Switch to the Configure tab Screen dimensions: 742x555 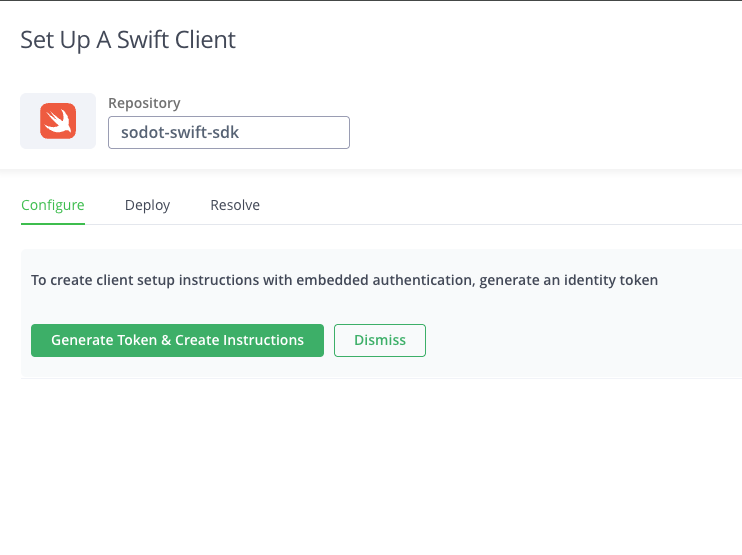(53, 205)
